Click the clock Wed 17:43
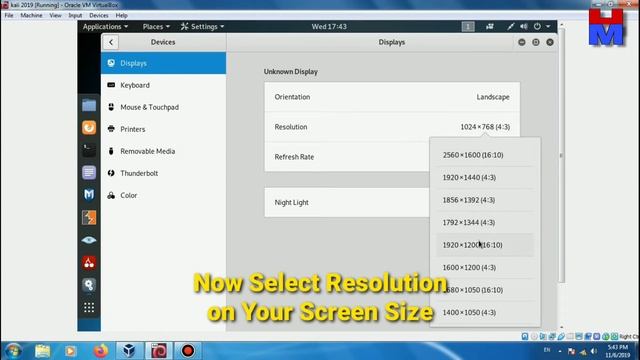640x360 pixels. point(329,27)
